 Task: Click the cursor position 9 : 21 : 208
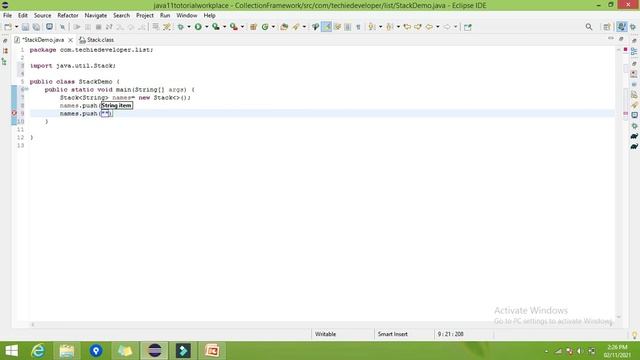pos(451,334)
